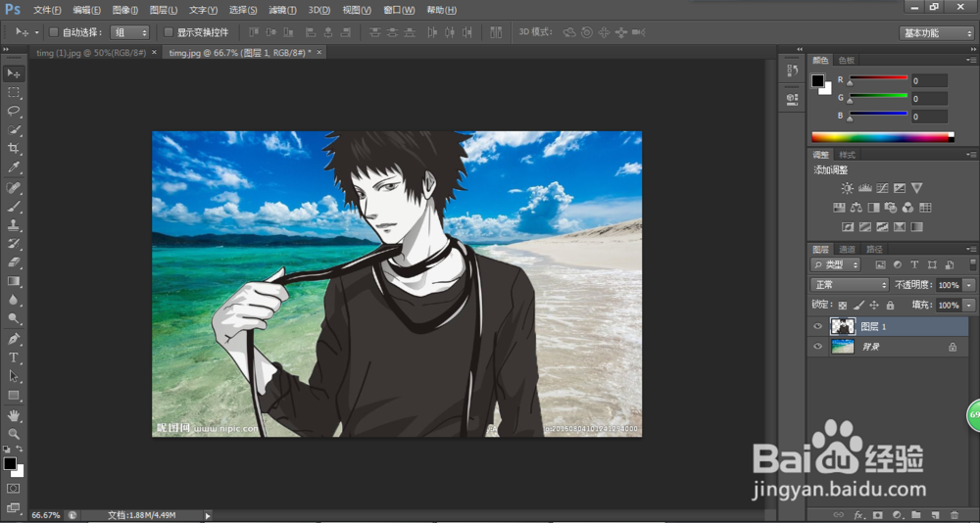This screenshot has width=980, height=523.
Task: Select the Rectangular Marquee tool
Action: 14,92
